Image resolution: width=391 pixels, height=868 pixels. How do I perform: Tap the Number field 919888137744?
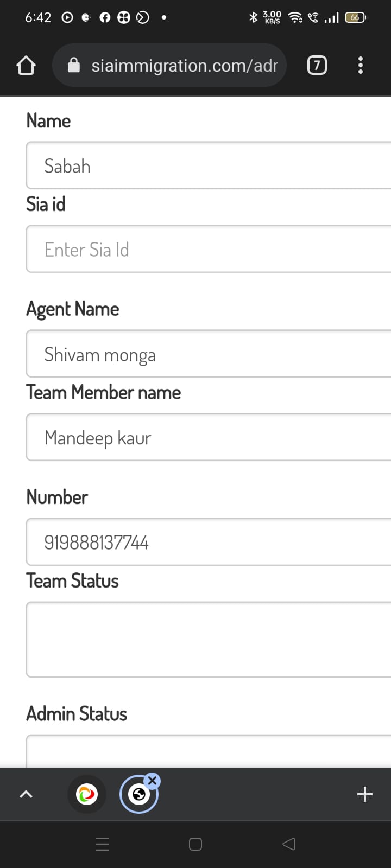(x=209, y=542)
